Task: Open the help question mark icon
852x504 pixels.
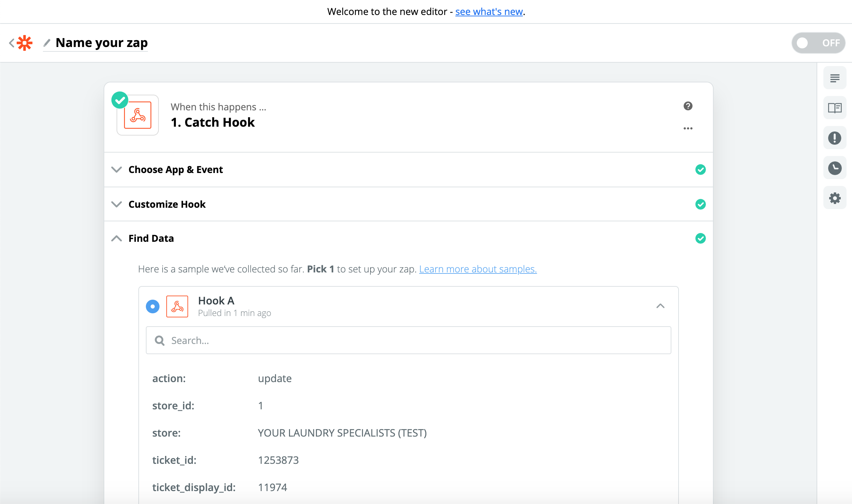Action: [x=688, y=106]
